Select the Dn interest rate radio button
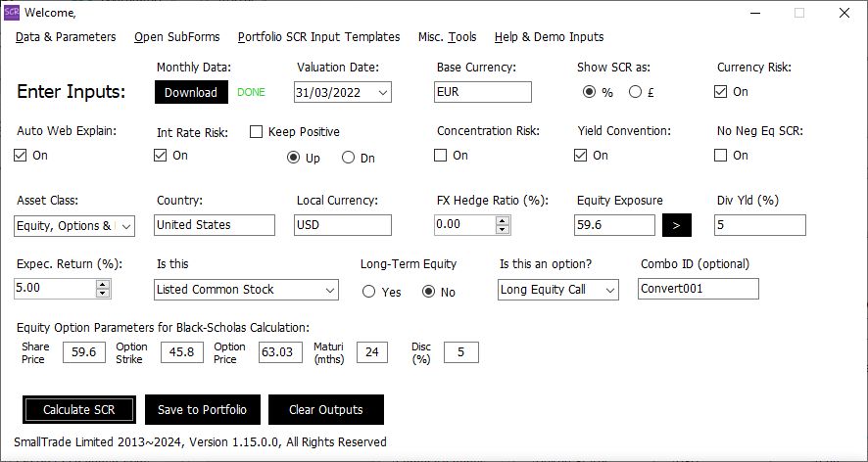 [x=348, y=158]
